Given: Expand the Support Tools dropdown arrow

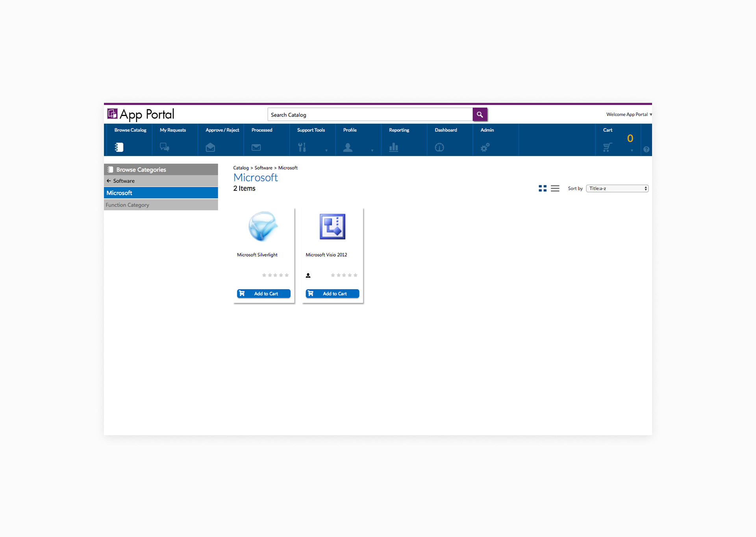Looking at the screenshot, I should pos(326,150).
